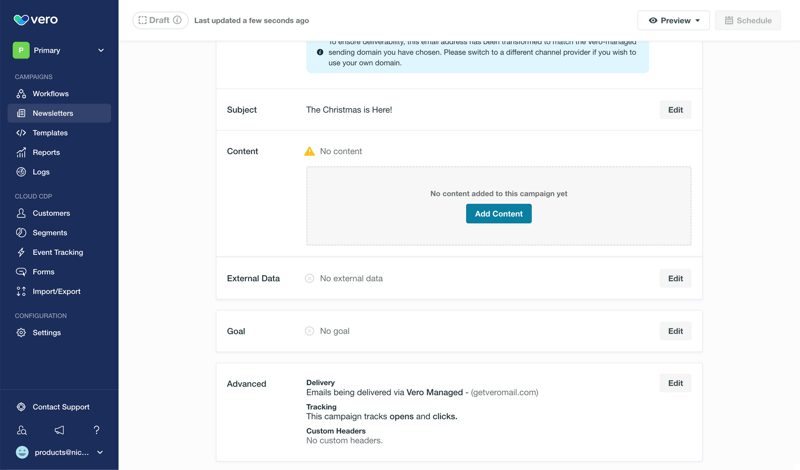Click the info icon in blue notice

[320, 52]
